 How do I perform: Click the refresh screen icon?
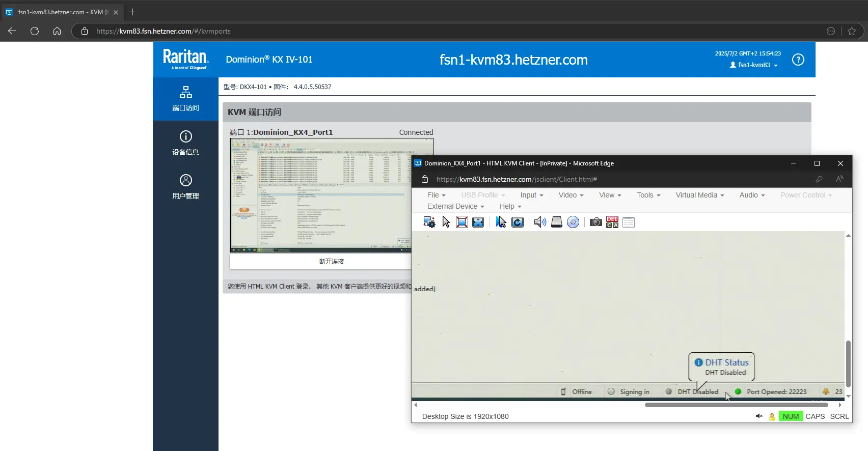pos(518,222)
